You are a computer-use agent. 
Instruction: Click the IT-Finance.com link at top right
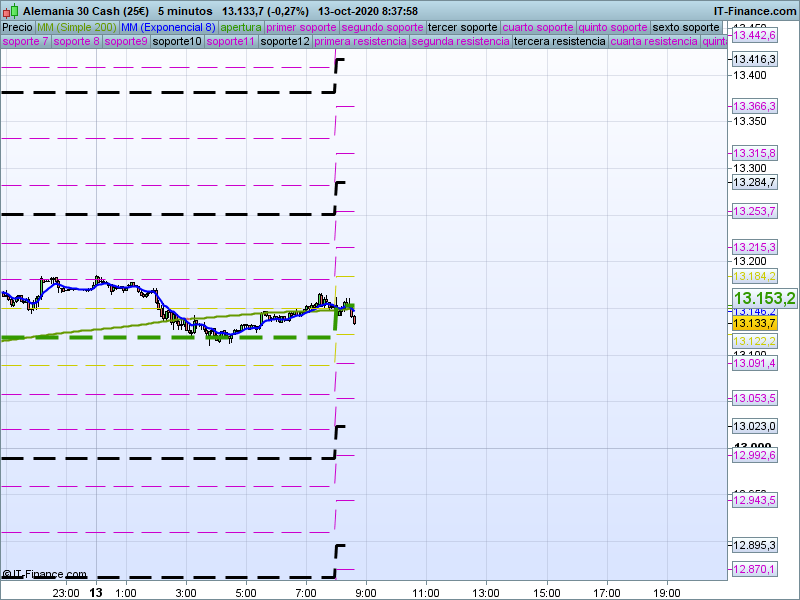[754, 10]
